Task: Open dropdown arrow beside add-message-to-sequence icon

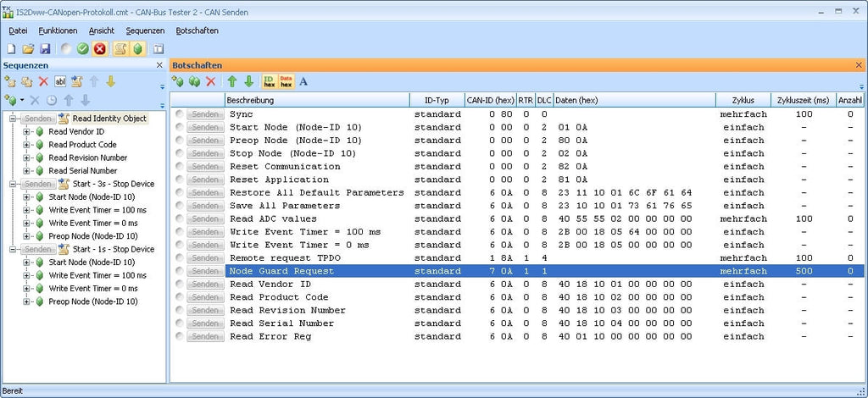Action: coord(21,101)
